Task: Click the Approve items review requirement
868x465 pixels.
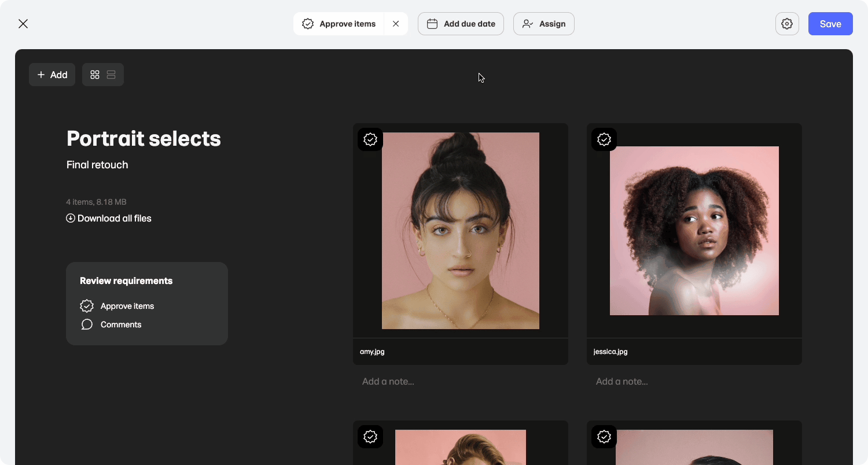Action: (117, 306)
